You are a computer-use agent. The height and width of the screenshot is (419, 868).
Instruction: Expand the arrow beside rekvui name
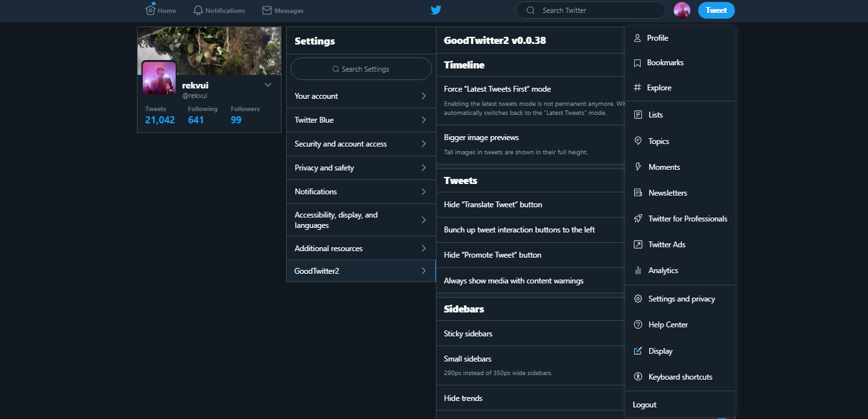(268, 85)
